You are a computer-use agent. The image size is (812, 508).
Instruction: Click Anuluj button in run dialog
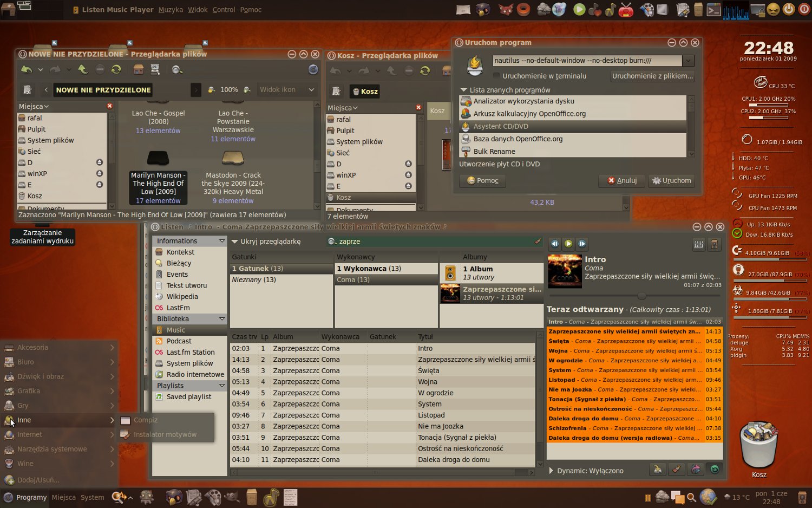(621, 180)
